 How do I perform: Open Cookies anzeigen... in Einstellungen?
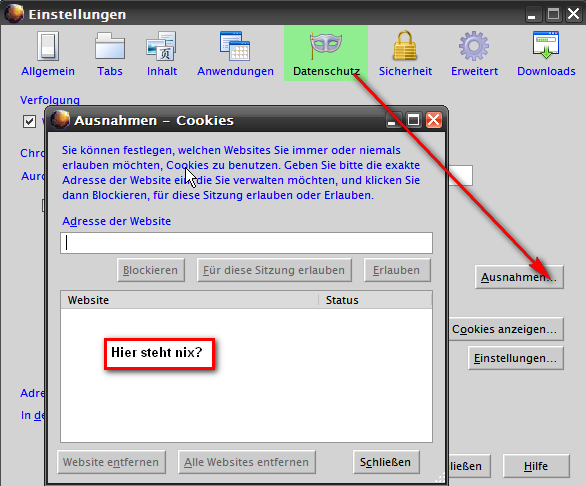(x=505, y=329)
